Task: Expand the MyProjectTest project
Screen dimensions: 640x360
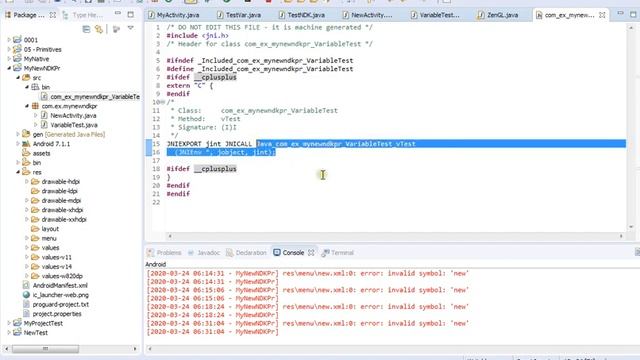Action: (9, 323)
